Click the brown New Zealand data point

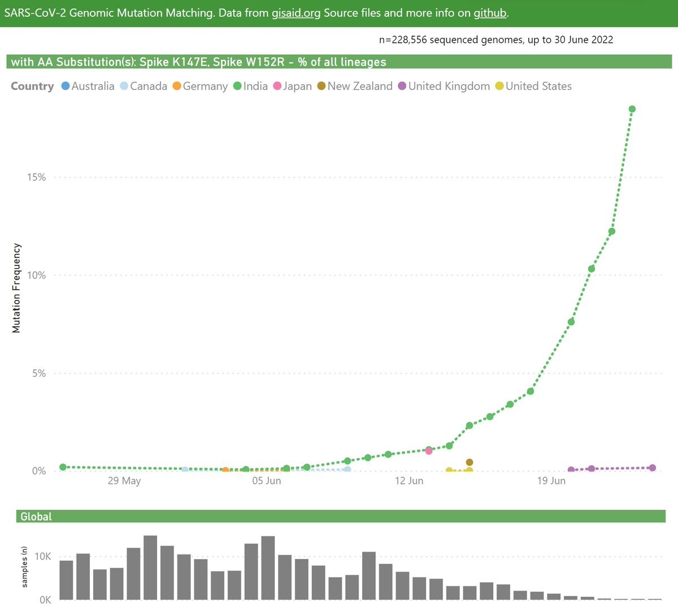pyautogui.click(x=470, y=462)
